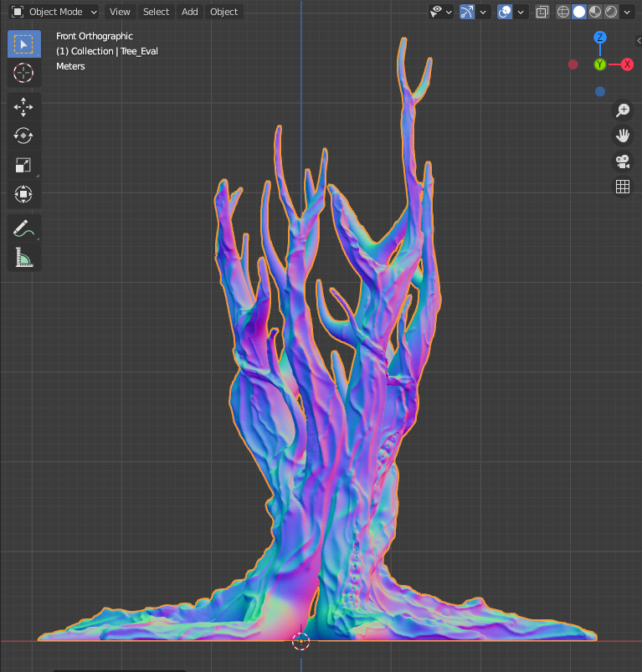Click the red X axis on the gizmo
Viewport: 642px width, 672px height.
pyautogui.click(x=627, y=64)
